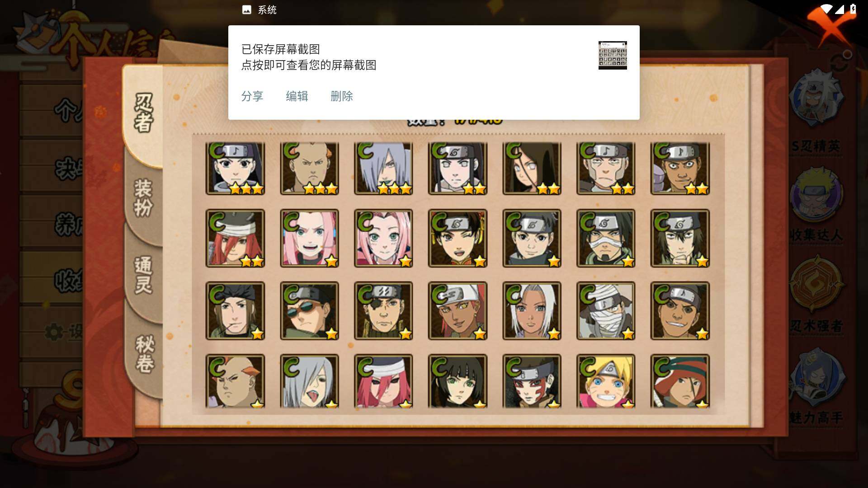Select the Boruto blonde ninja portrait
The image size is (868, 488).
pos(606,381)
